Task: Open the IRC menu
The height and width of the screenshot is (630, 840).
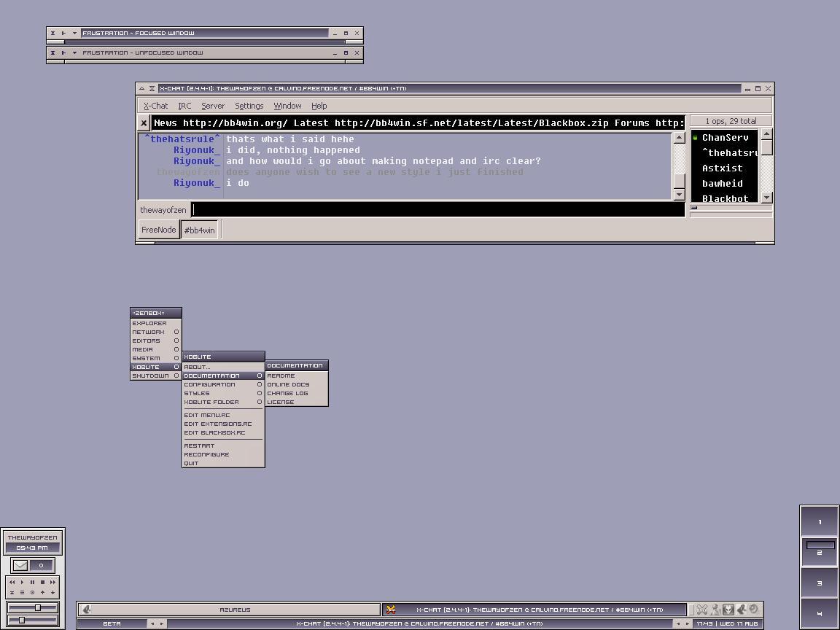Action: pos(184,106)
